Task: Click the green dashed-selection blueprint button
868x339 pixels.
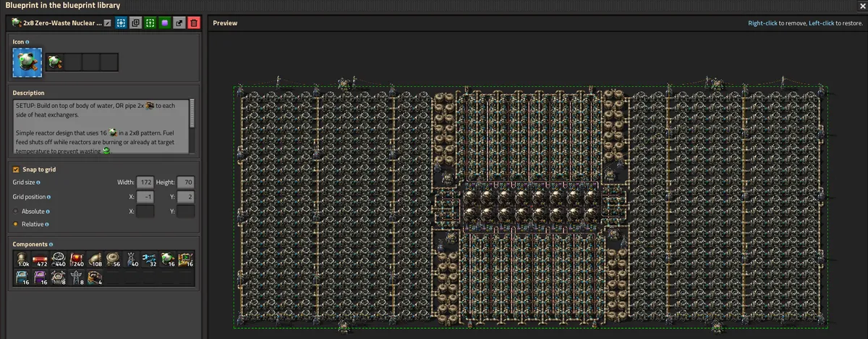Action: click(150, 23)
